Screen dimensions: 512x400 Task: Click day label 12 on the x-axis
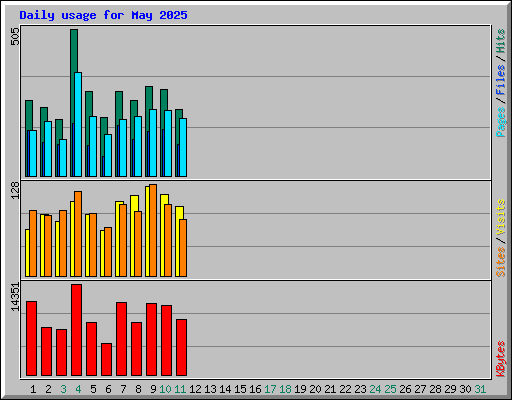(x=195, y=389)
